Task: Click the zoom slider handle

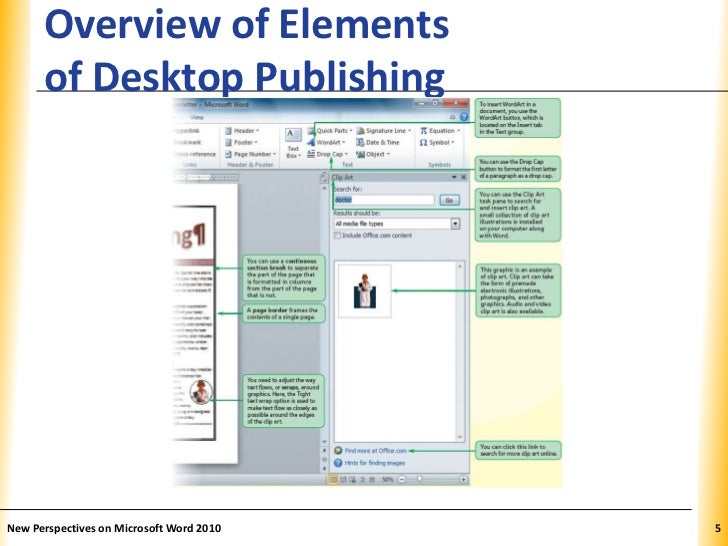Action: (420, 479)
